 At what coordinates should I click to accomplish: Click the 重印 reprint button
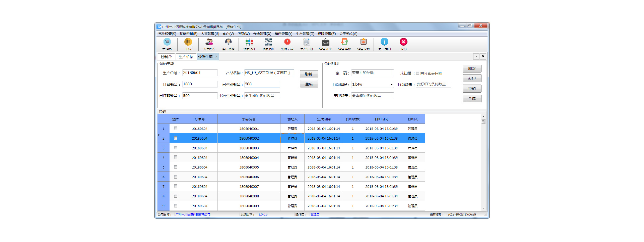point(472,89)
